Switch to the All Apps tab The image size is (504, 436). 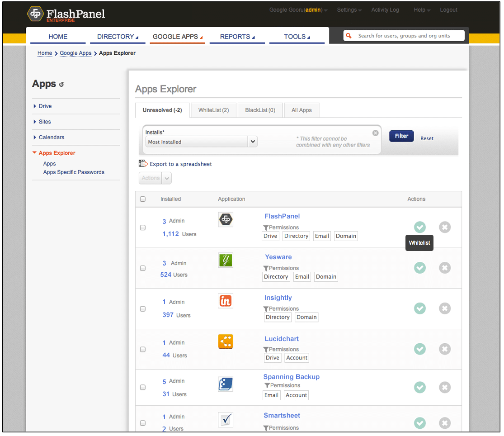click(x=301, y=110)
